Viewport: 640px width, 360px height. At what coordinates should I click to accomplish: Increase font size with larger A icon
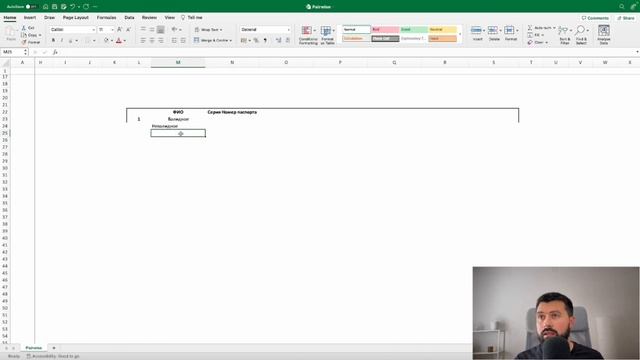120,29
